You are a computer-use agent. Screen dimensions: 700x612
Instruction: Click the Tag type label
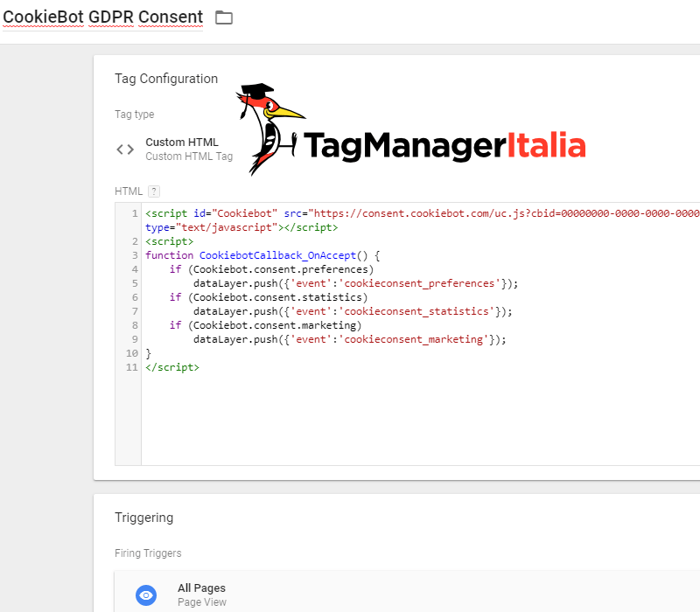[x=134, y=115]
